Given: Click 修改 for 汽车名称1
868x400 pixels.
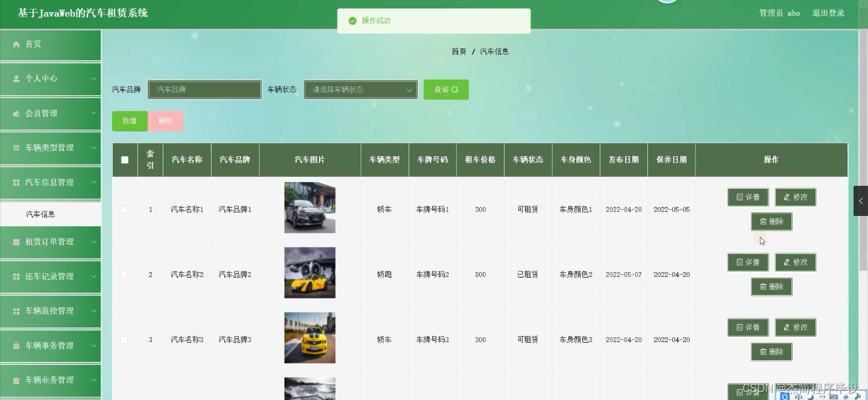Looking at the screenshot, I should [x=796, y=197].
